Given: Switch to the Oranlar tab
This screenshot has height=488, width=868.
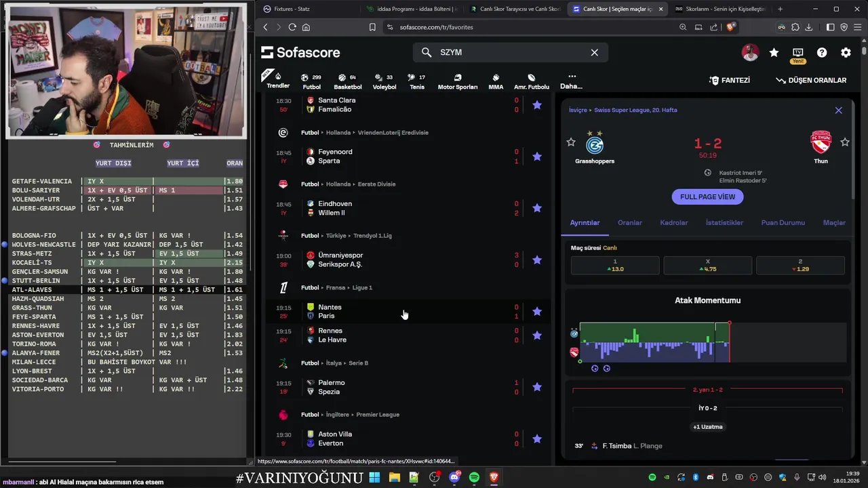Looking at the screenshot, I should (x=630, y=222).
